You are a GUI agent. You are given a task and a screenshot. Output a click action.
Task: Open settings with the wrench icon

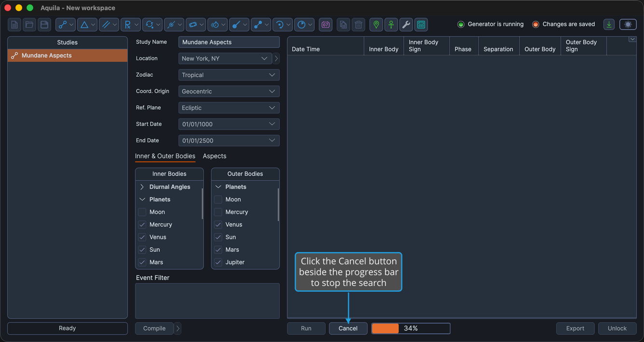(406, 25)
